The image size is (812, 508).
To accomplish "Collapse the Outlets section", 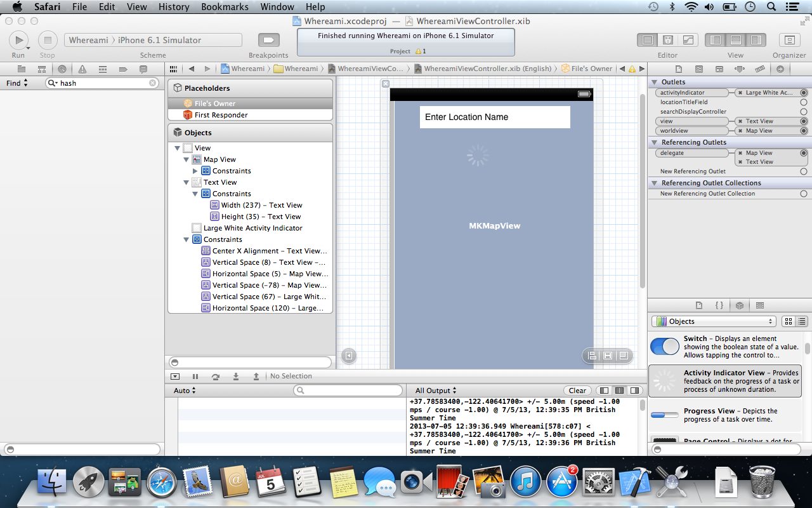I will pyautogui.click(x=655, y=82).
